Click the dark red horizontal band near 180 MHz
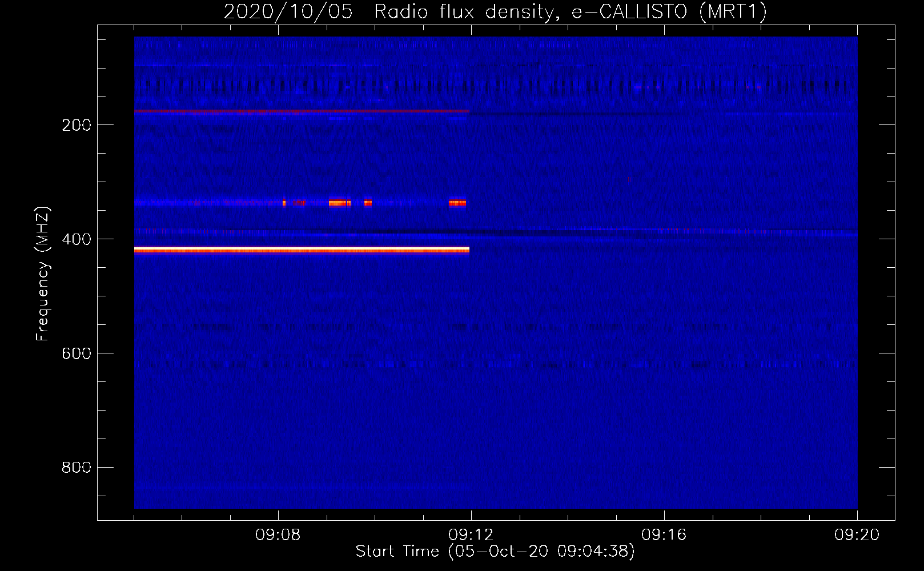This screenshot has height=571, width=924. click(302, 111)
